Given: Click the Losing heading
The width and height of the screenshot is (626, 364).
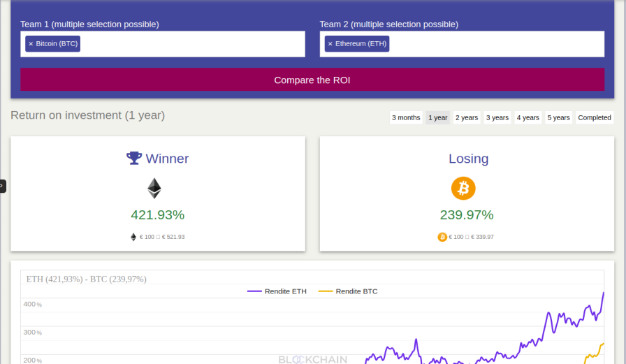Looking at the screenshot, I should [468, 159].
